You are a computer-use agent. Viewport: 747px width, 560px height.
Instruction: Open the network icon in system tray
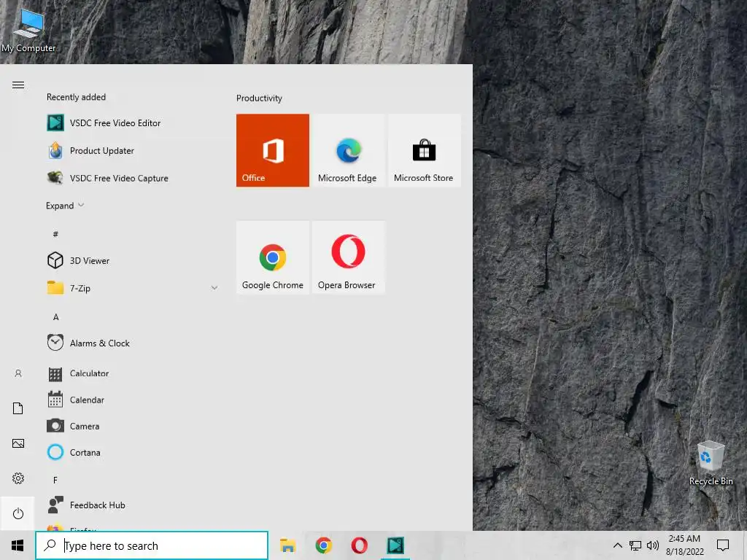coord(635,545)
